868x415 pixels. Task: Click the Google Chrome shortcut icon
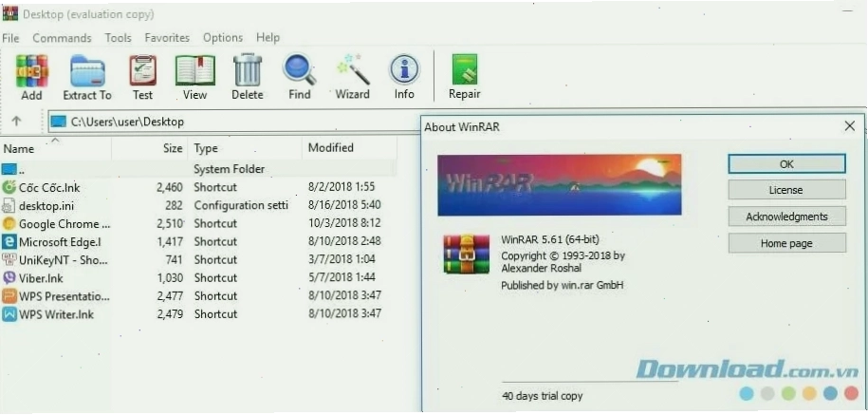click(x=9, y=224)
